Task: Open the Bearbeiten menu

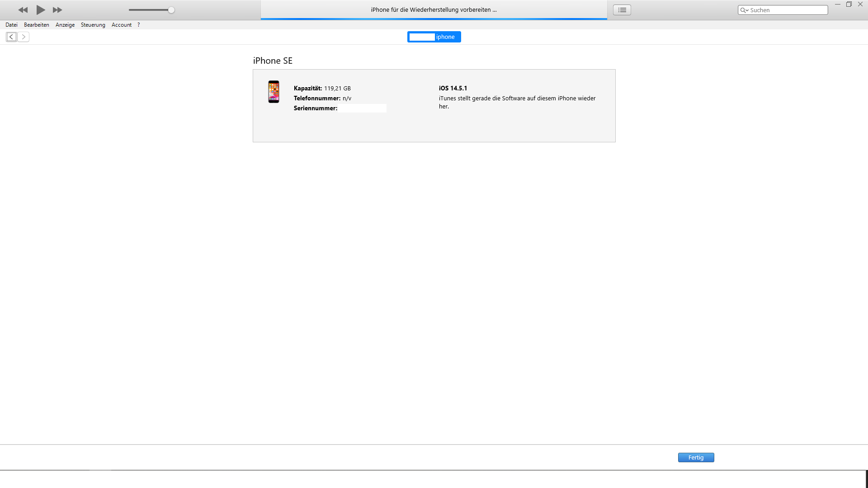Action: pyautogui.click(x=37, y=25)
